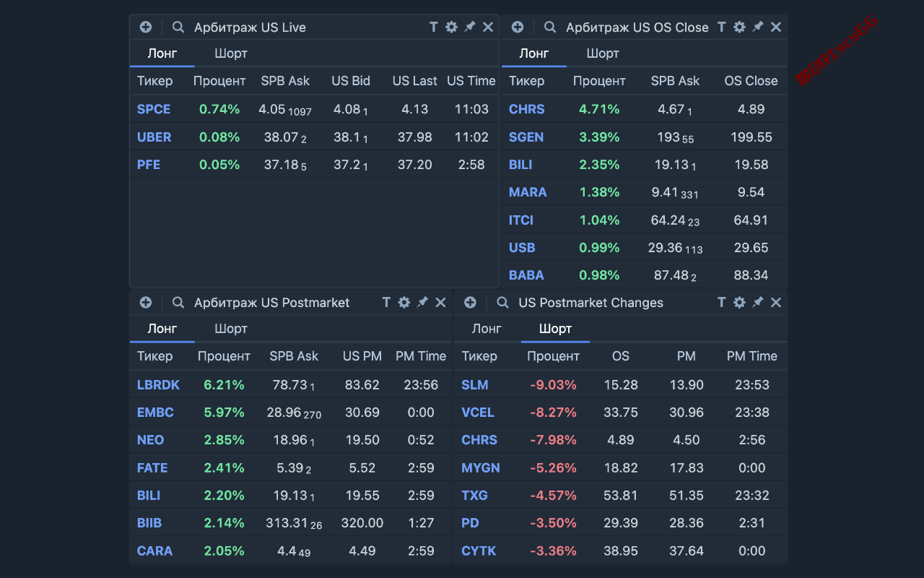Open the TXG ticker row
The height and width of the screenshot is (578, 924).
coord(621,496)
